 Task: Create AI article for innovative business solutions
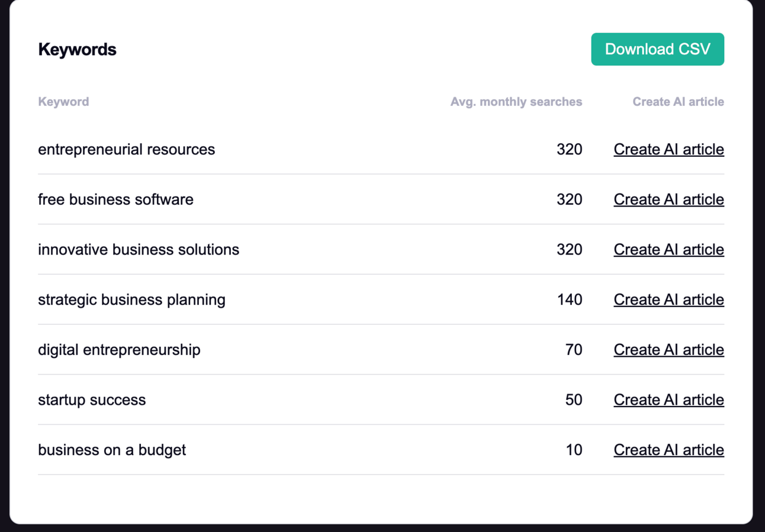[x=668, y=250]
